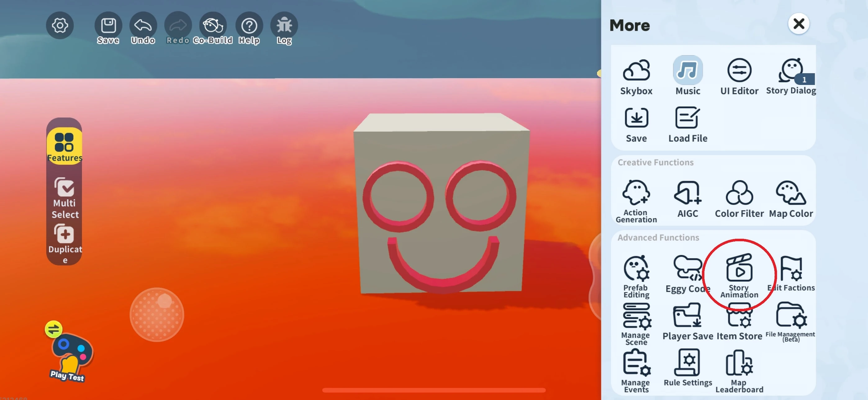Close the More panel
The width and height of the screenshot is (868, 400).
pos(798,24)
